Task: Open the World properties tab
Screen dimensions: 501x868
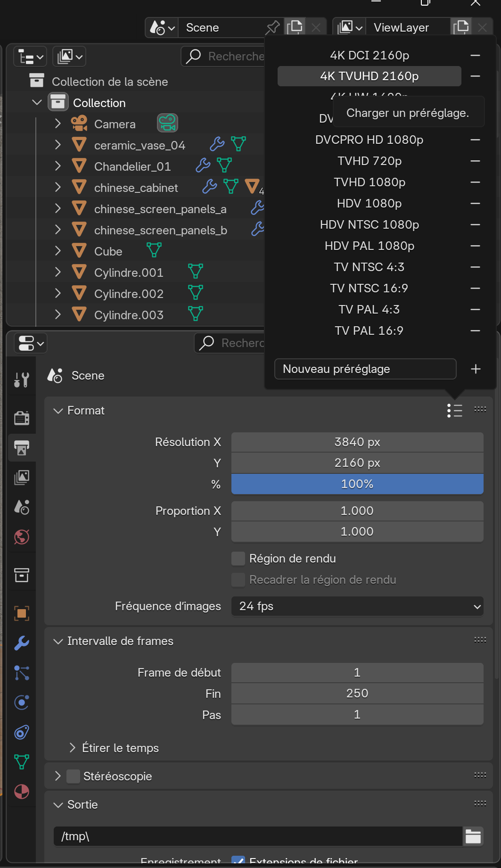Action: (x=22, y=537)
